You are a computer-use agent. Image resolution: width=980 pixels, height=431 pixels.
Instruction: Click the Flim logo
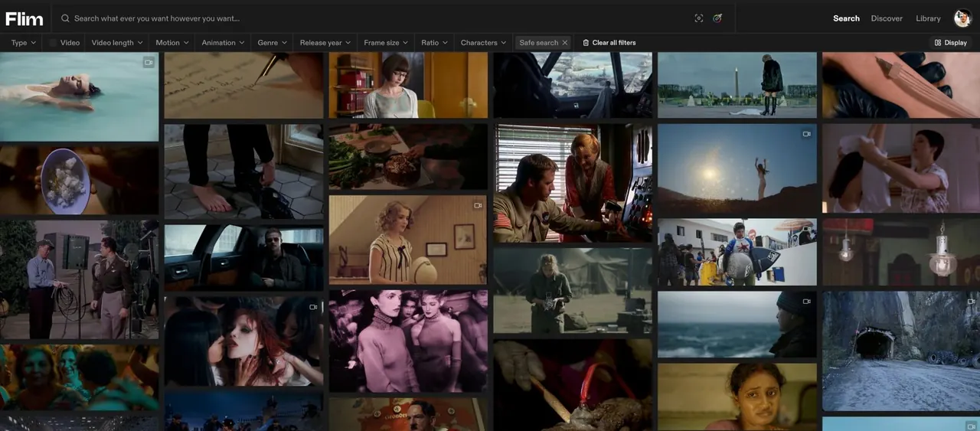[x=24, y=18]
